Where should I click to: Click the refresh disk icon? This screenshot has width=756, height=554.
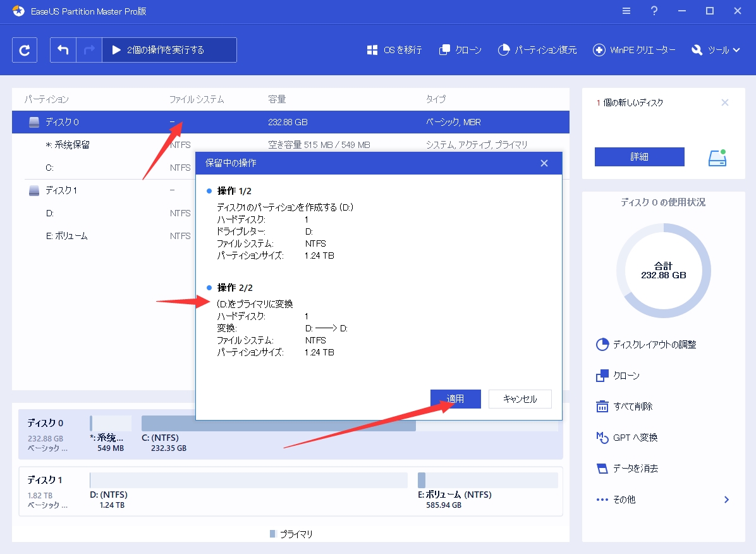[x=25, y=50]
